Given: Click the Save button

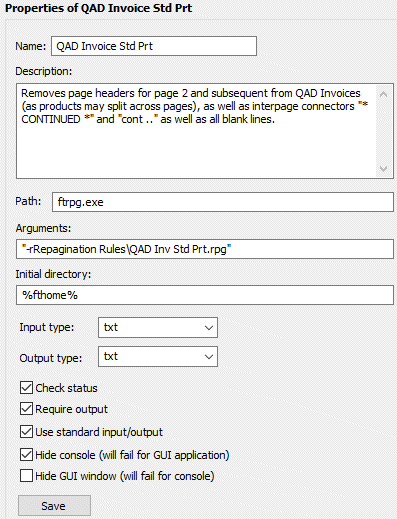Looking at the screenshot, I should pos(54,506).
